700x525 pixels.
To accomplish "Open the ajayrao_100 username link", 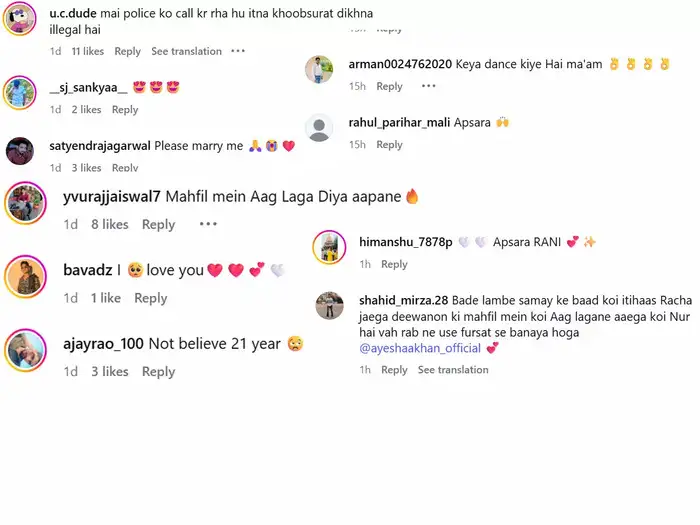I will pyautogui.click(x=104, y=344).
